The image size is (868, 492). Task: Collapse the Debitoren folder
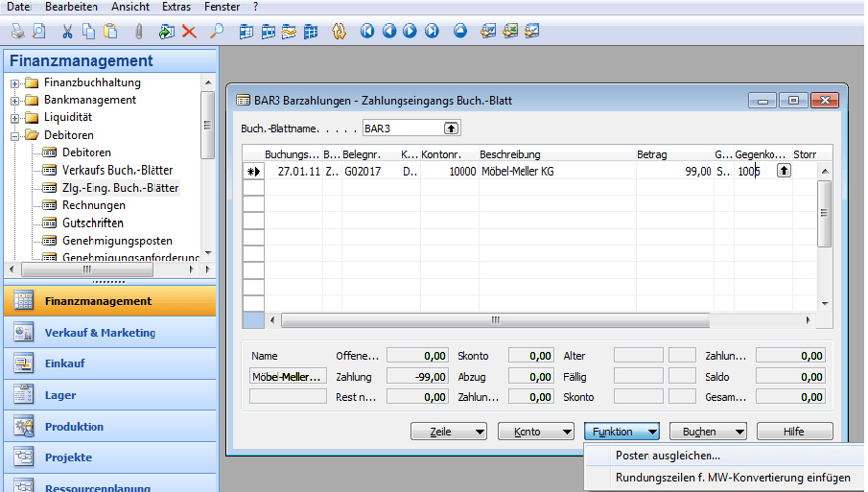click(x=15, y=135)
